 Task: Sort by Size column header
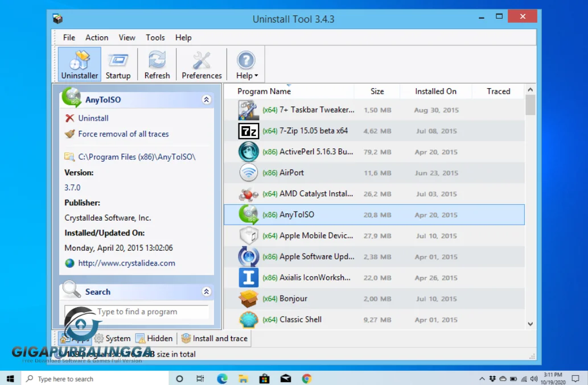coord(377,92)
